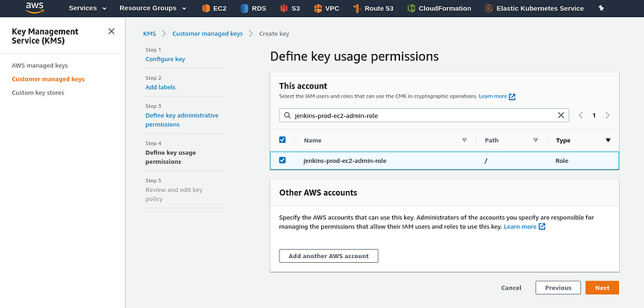Sort the table by Type column arrow
This screenshot has height=308, width=644.
[608, 140]
